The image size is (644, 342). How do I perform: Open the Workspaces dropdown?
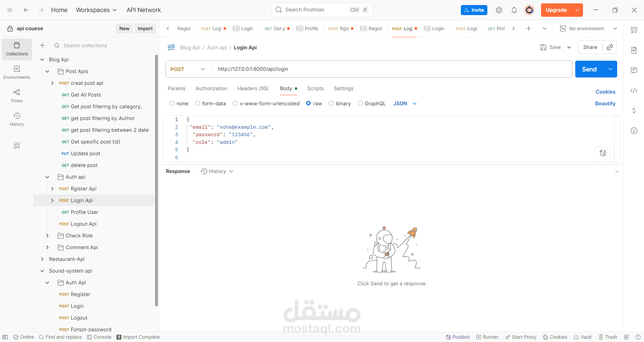click(x=96, y=10)
